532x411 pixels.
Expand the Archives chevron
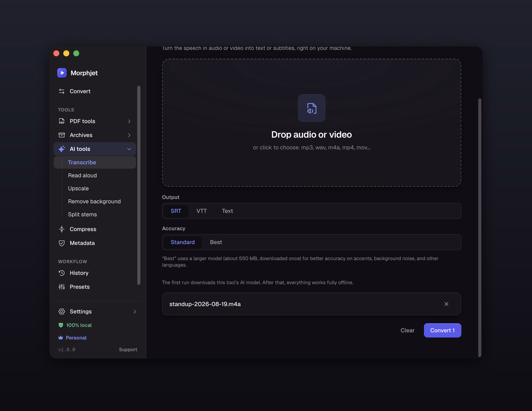(129, 135)
